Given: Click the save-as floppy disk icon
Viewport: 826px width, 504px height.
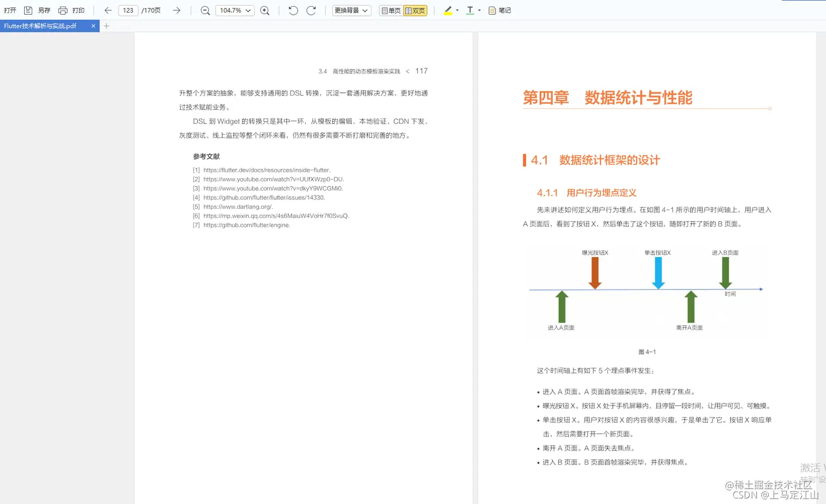Looking at the screenshot, I should [x=28, y=10].
